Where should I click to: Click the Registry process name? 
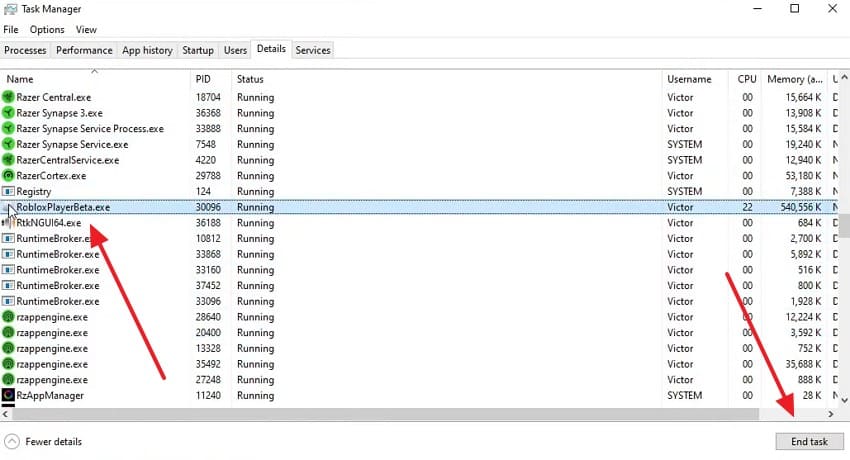pyautogui.click(x=34, y=191)
